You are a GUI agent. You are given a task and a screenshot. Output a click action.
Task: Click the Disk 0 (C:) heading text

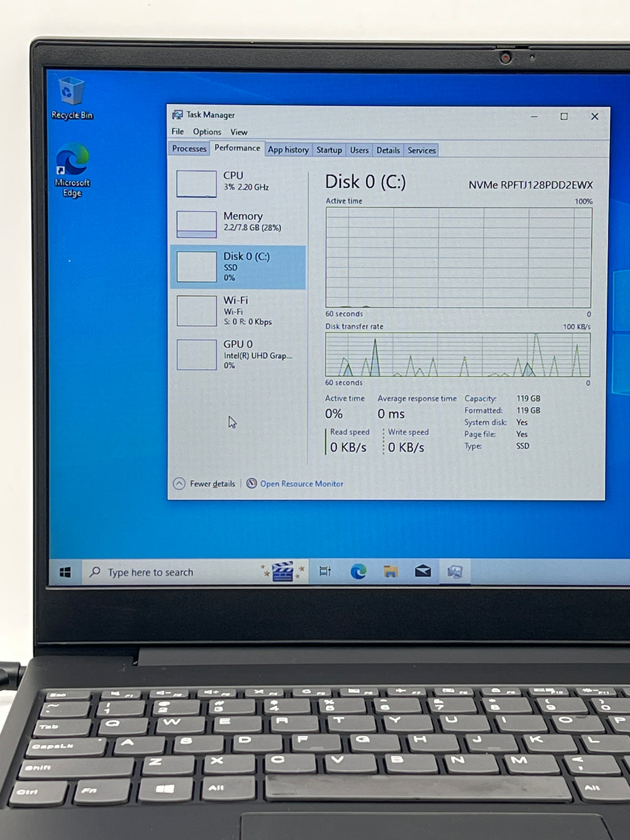(365, 182)
